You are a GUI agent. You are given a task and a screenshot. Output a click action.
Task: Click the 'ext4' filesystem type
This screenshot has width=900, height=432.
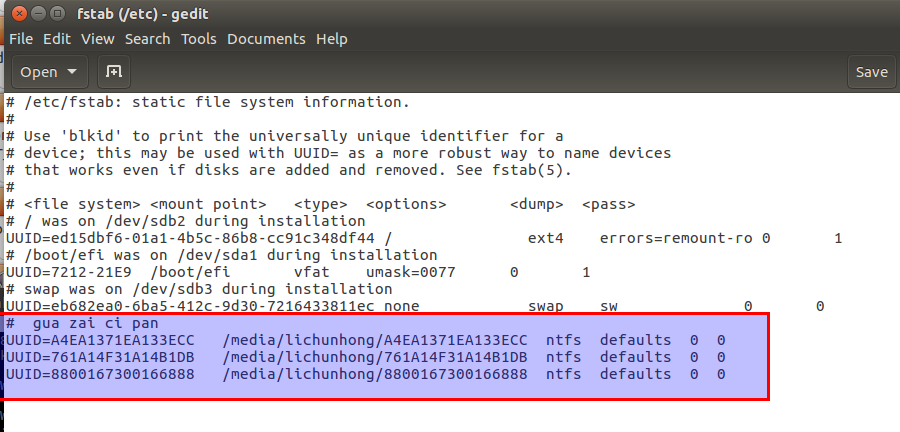coord(545,238)
